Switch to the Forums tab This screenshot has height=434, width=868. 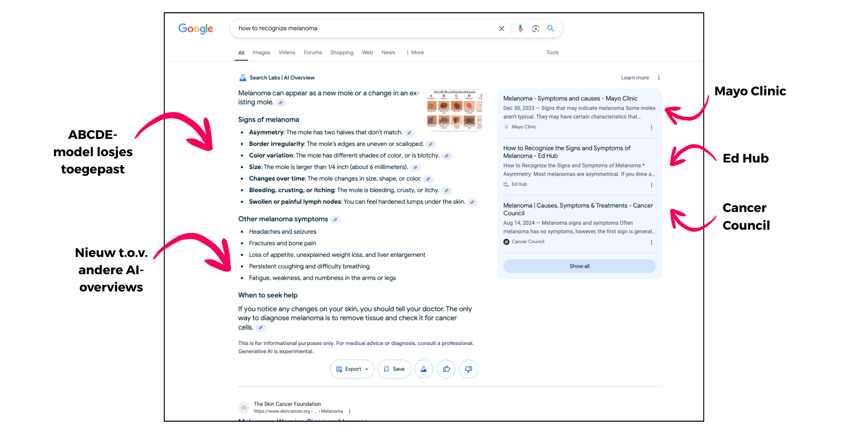[x=313, y=53]
